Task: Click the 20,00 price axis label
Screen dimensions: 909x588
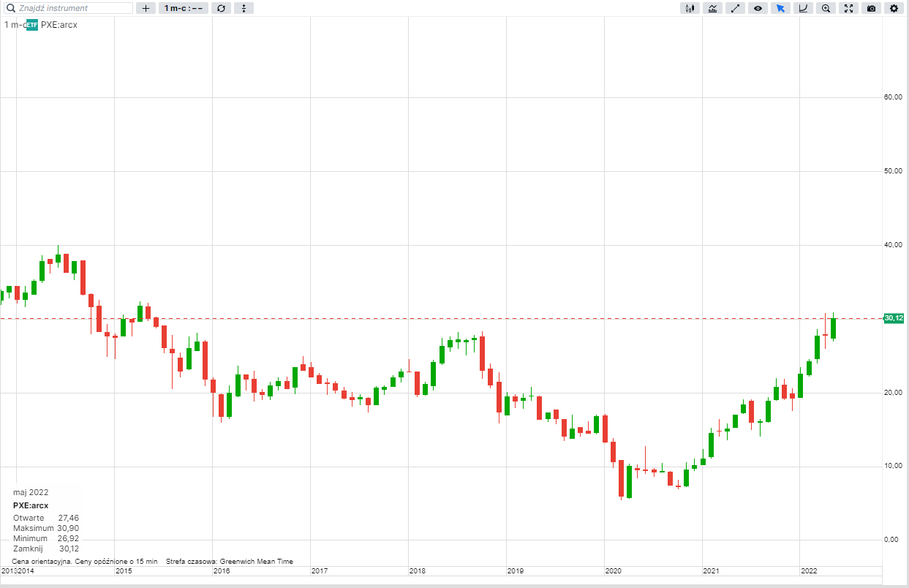Action: click(x=892, y=393)
